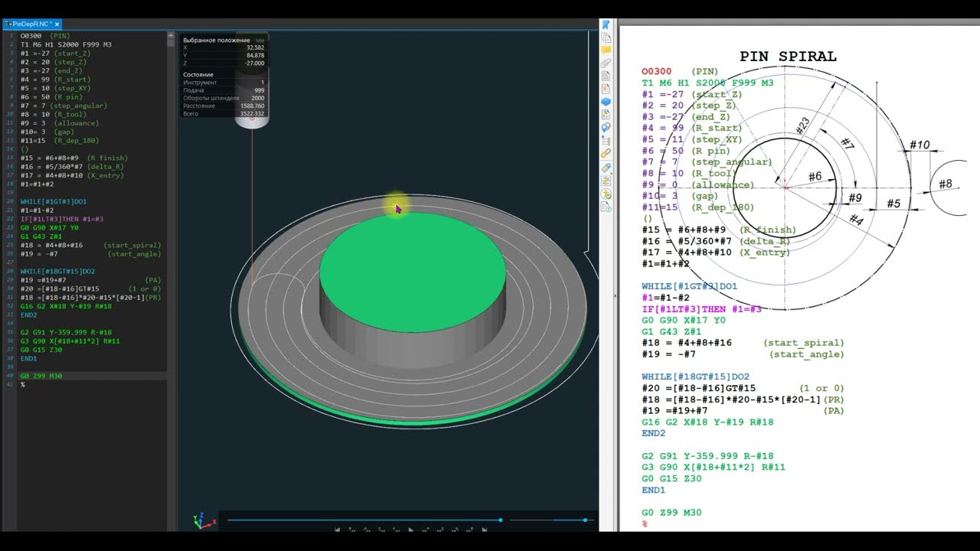Click the "#16 = #5/360*#7 (delta_R)" editor line

[x=72, y=167]
